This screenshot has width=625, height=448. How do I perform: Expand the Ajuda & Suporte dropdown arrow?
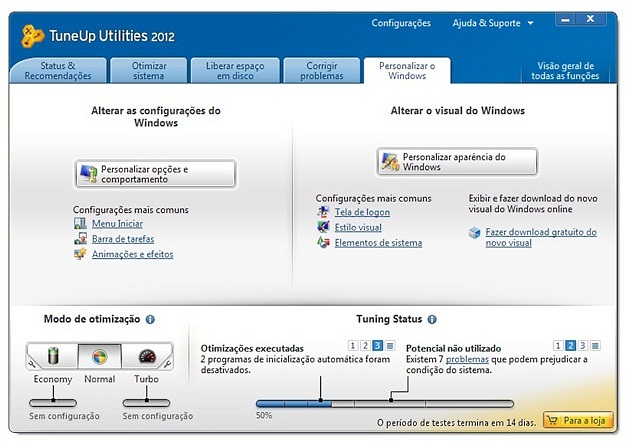pyautogui.click(x=531, y=23)
